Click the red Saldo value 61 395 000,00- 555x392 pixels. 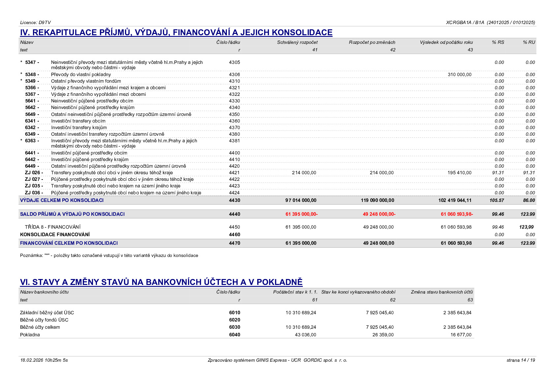[301, 214]
